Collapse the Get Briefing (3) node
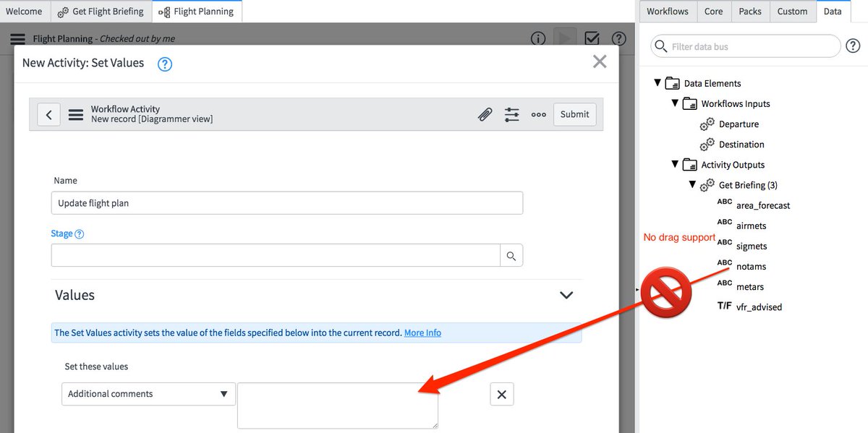868x433 pixels. pyautogui.click(x=692, y=184)
